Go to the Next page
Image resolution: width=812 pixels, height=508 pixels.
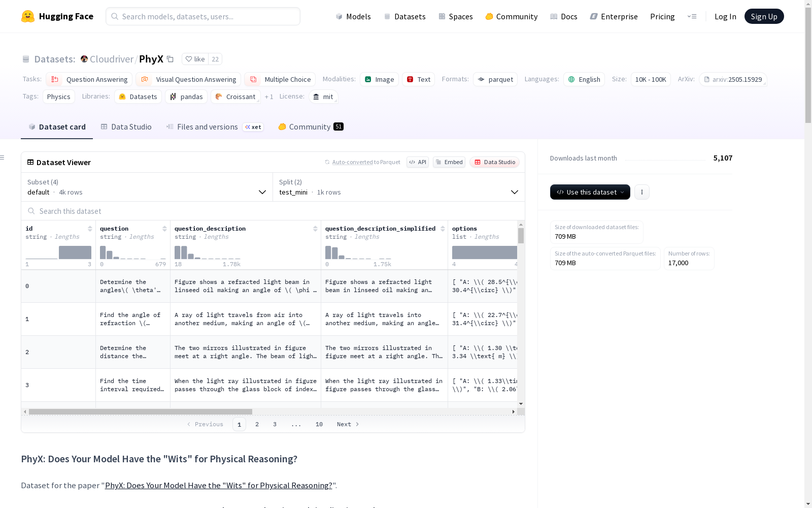tap(348, 424)
